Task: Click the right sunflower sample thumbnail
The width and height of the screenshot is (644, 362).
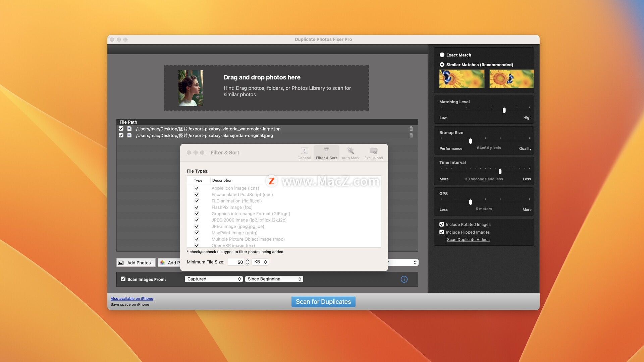Action: point(512,79)
